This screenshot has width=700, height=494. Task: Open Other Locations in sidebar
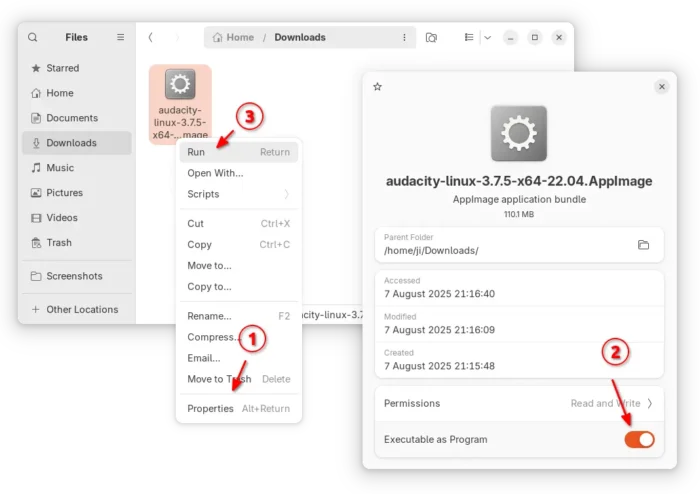point(81,309)
